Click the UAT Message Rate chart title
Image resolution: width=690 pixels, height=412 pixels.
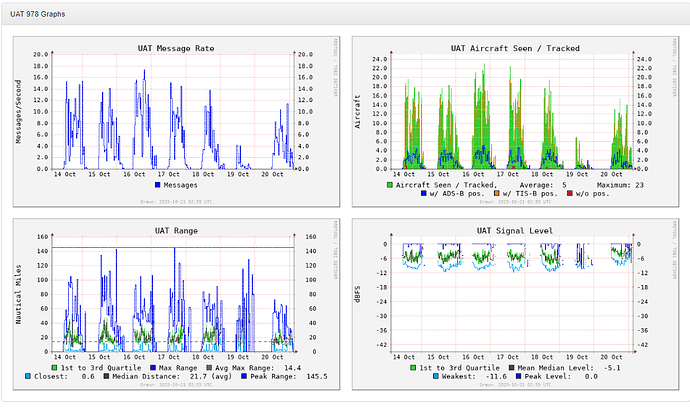coord(176,48)
